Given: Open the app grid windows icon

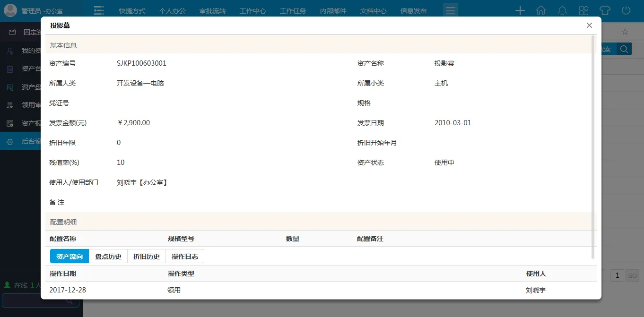Looking at the screenshot, I should [x=583, y=10].
